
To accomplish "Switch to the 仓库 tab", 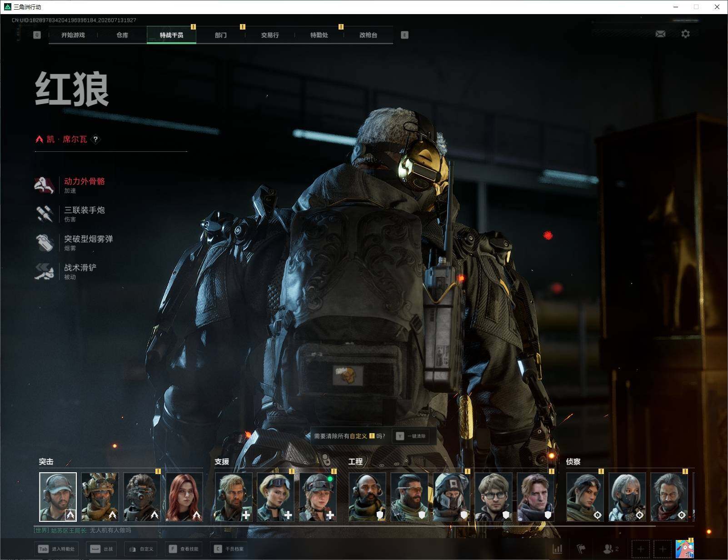I will coord(122,35).
